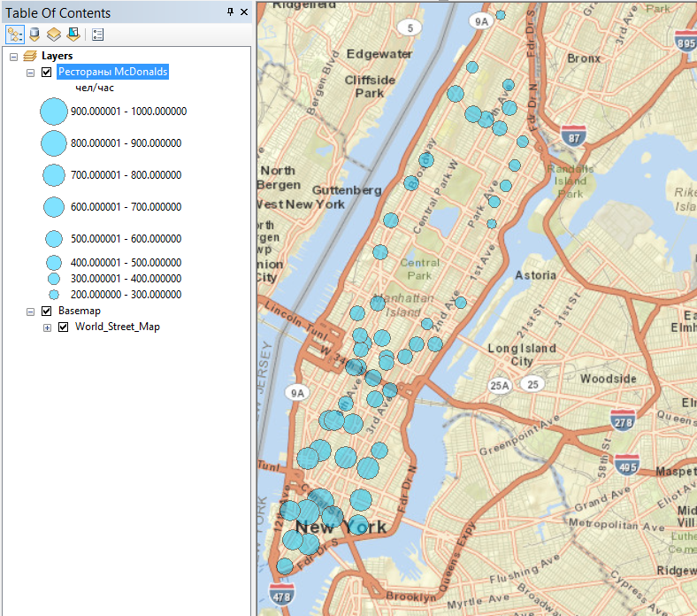This screenshot has height=616, width=697.
Task: Click List By Drawing Order icon
Action: 15,35
